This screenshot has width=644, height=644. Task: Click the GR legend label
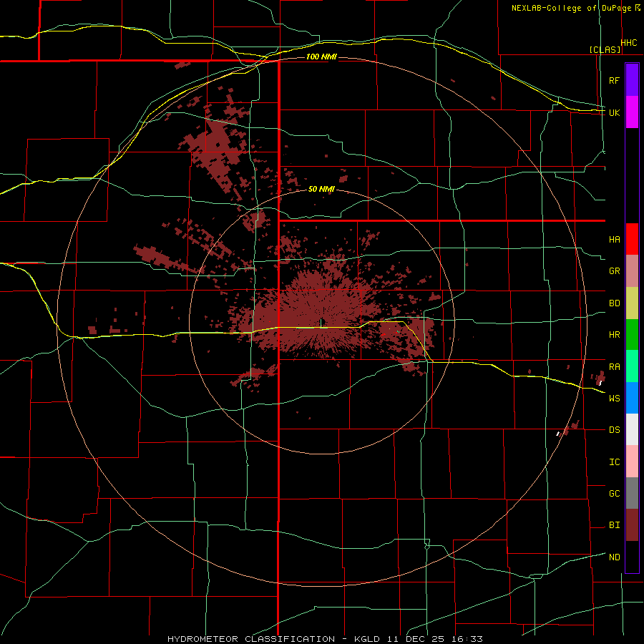614,271
